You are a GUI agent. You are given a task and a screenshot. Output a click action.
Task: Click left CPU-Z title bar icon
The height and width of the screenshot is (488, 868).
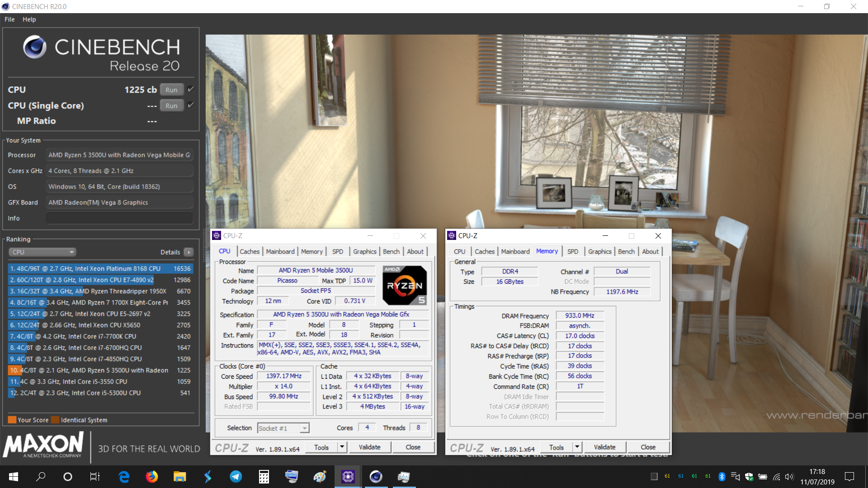pos(217,235)
